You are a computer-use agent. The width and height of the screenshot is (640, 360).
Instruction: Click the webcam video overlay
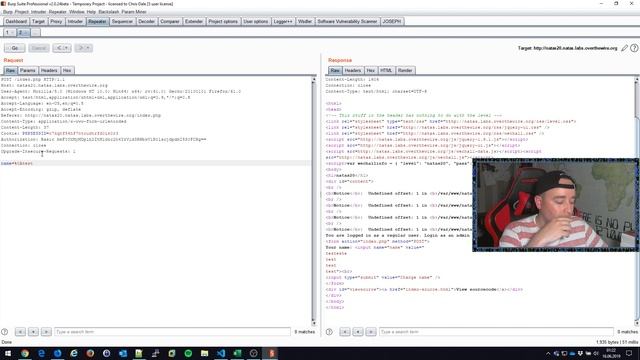pyautogui.click(x=556, y=205)
